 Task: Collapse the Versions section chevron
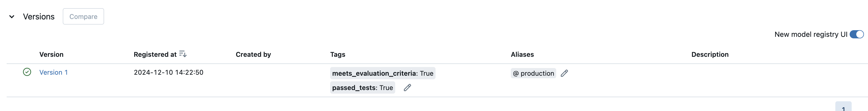point(12,17)
